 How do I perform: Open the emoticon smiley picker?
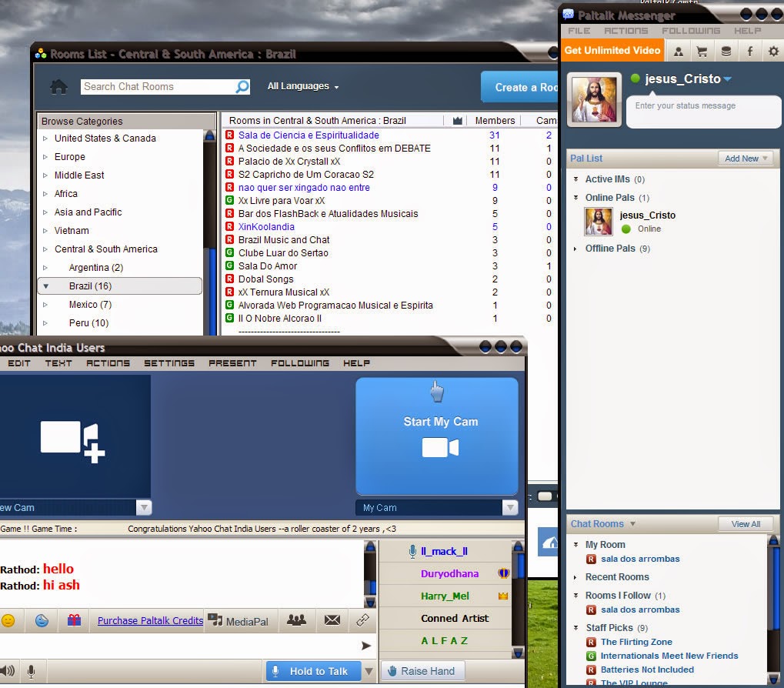click(8, 620)
